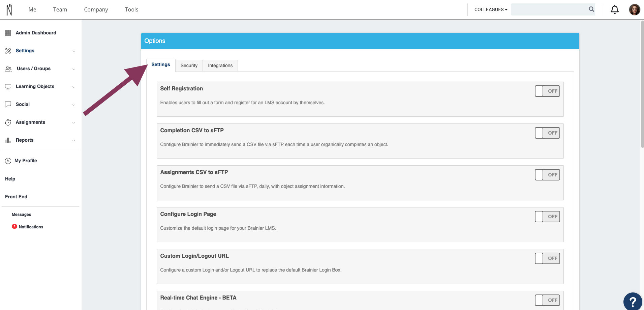Open Notifications in sidebar
Screen dimensions: 644x310
click(31, 227)
